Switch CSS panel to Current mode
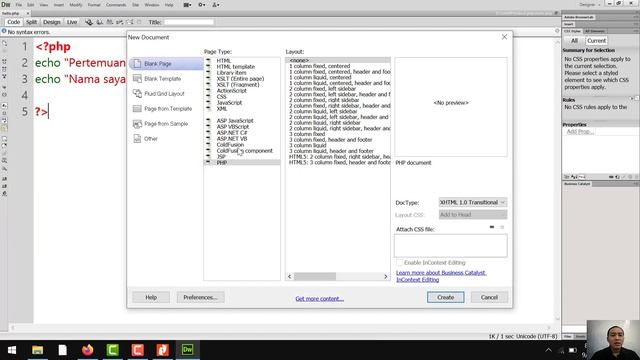The height and width of the screenshot is (360, 640). (x=596, y=41)
